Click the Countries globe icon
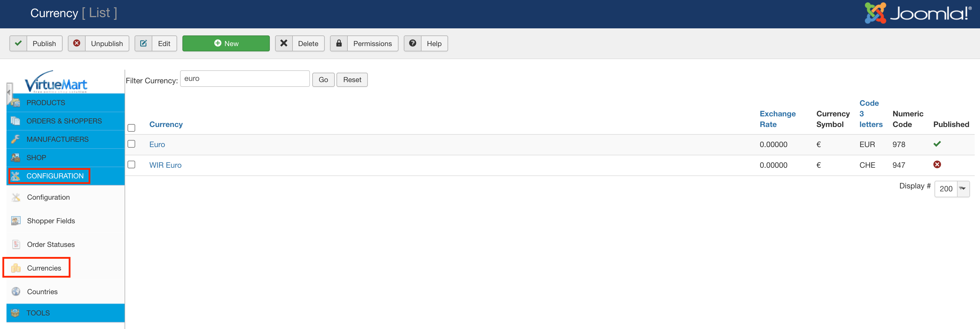This screenshot has width=980, height=329. (x=16, y=291)
